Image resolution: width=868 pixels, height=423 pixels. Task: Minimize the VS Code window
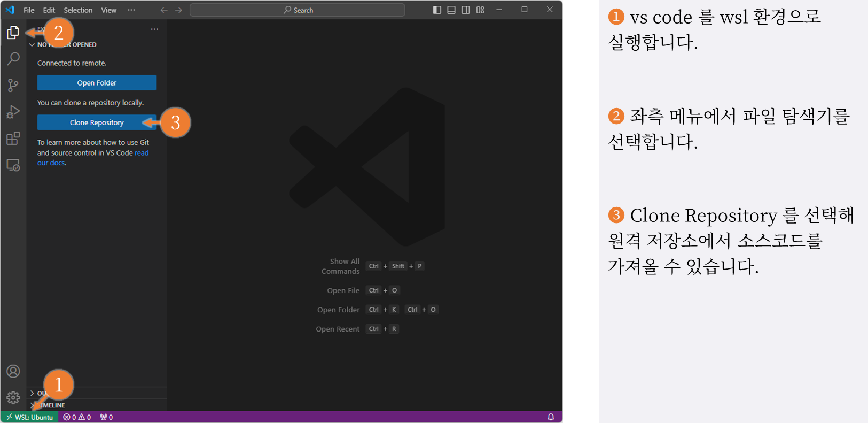tap(499, 10)
